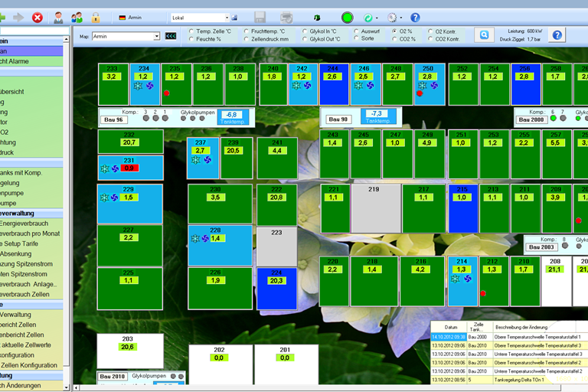Click the Bau 2000 label button
588x392 pixels.
point(531,119)
